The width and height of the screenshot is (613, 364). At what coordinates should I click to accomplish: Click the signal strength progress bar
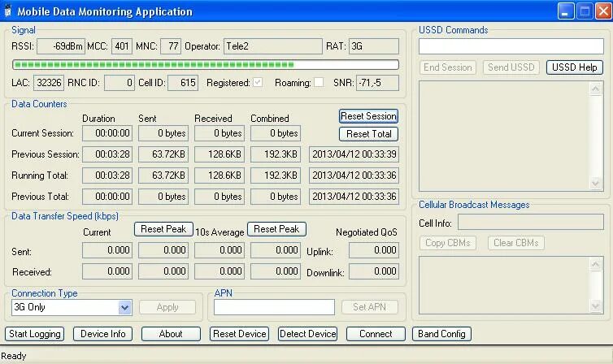coord(206,64)
